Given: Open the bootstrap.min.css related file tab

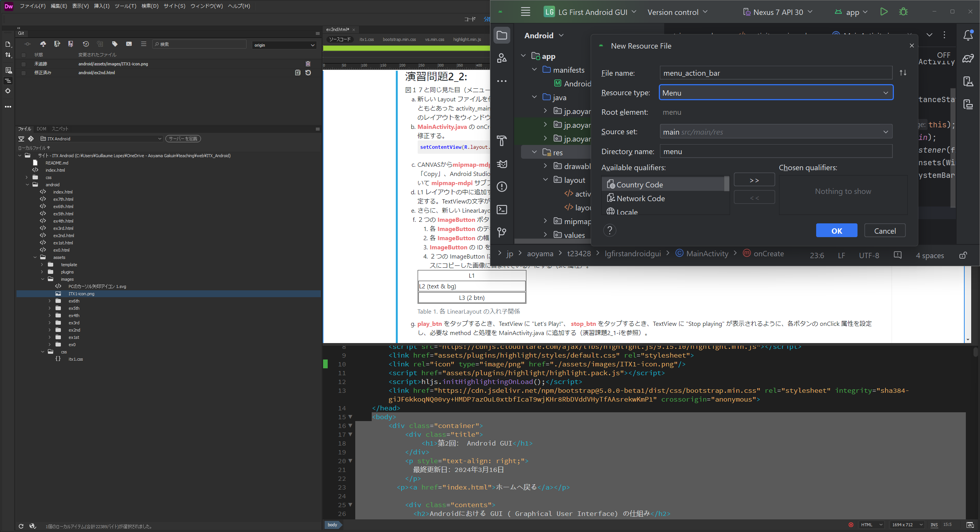Looking at the screenshot, I should [x=399, y=39].
